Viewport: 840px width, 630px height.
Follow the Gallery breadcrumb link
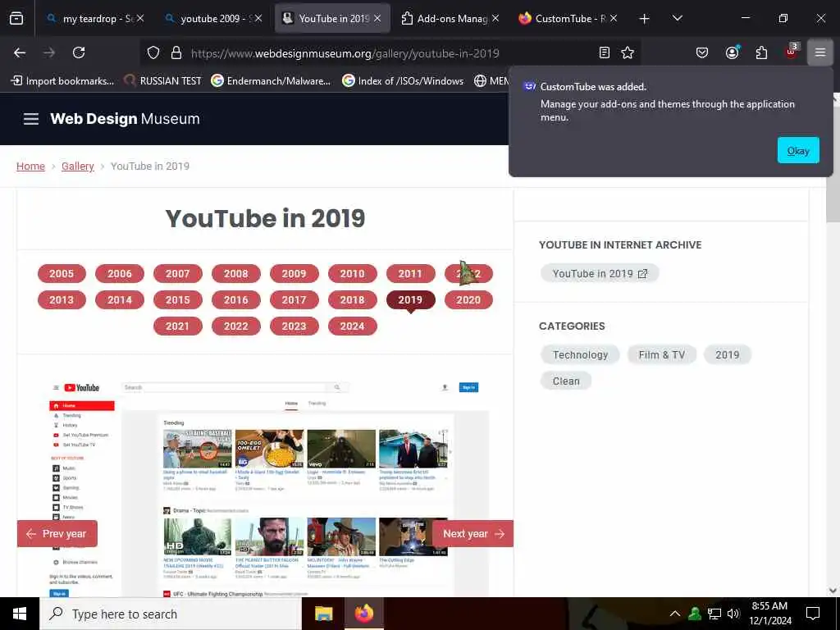[x=78, y=166]
